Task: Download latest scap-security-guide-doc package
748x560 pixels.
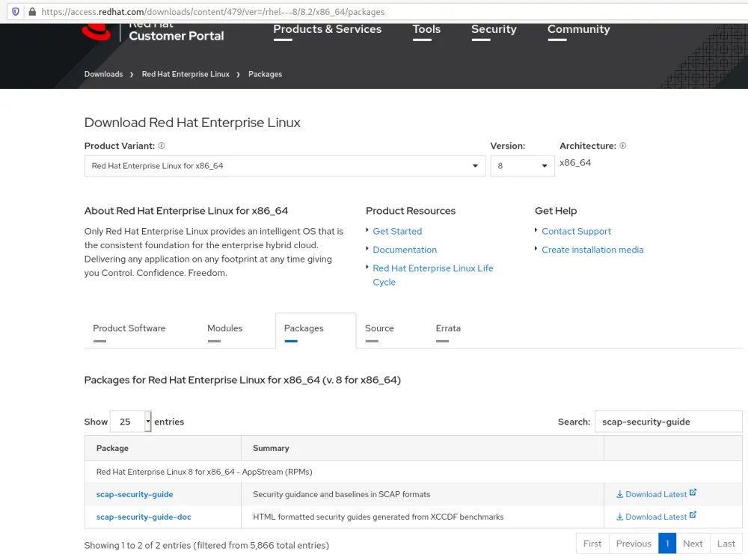Action: (655, 517)
